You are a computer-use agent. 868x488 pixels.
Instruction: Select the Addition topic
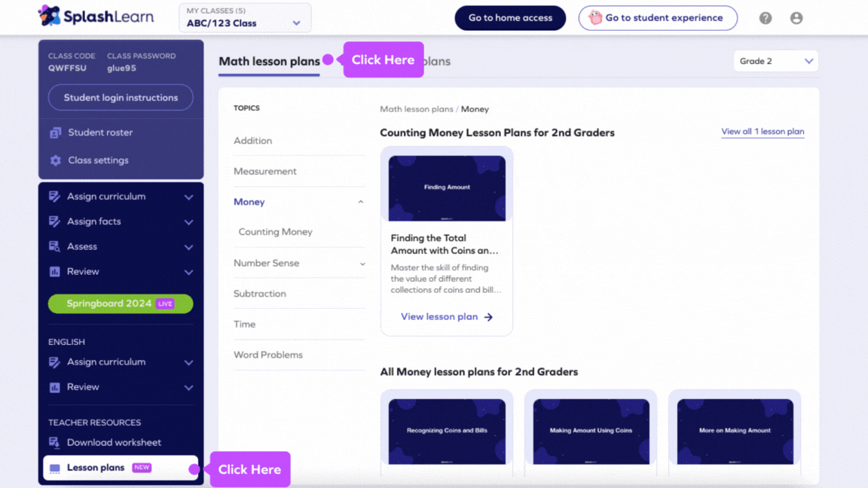pyautogui.click(x=252, y=141)
